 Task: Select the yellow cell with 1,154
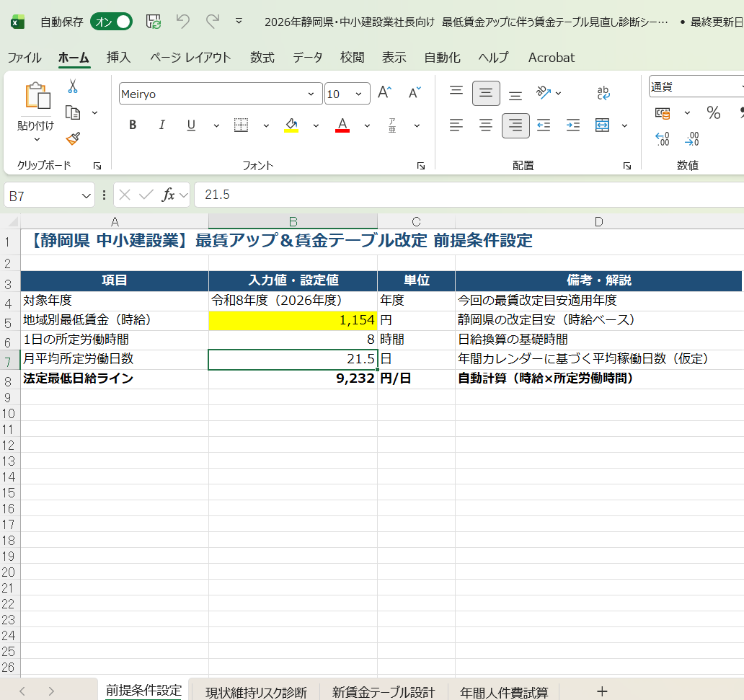coord(293,320)
